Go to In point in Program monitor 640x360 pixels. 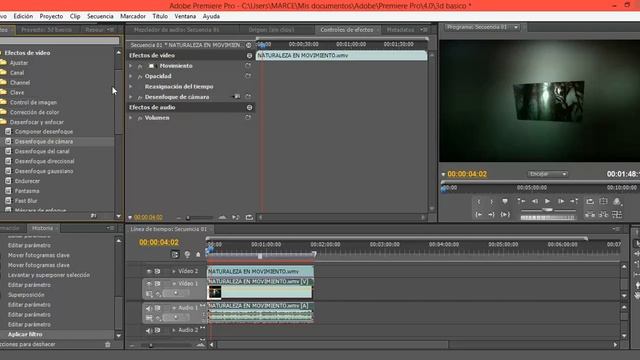479,214
